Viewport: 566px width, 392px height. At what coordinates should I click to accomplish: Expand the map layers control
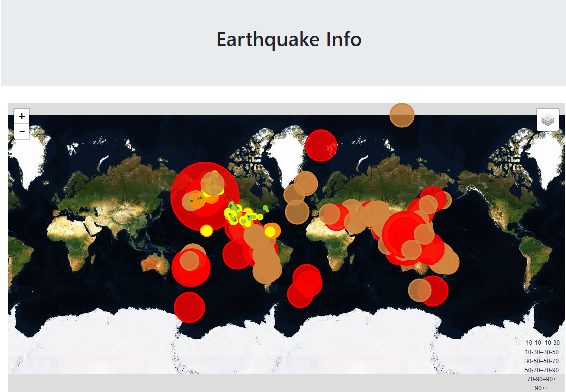(548, 119)
